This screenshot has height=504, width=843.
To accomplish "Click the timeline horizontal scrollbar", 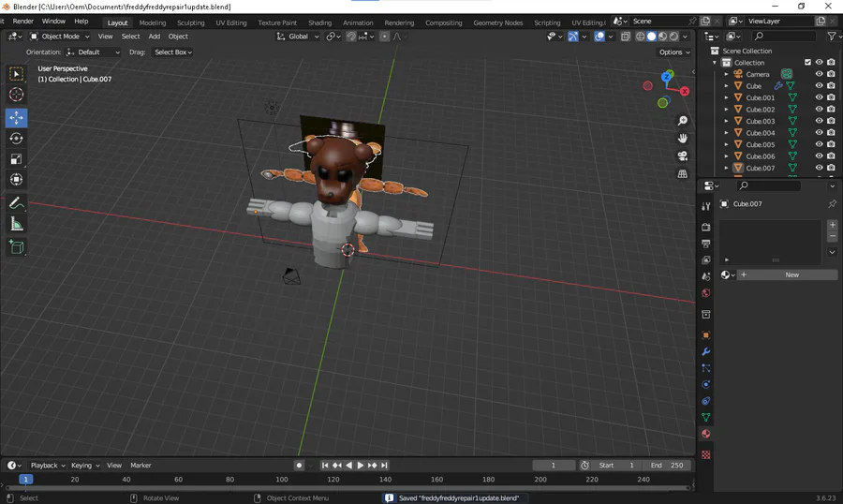I will point(348,488).
